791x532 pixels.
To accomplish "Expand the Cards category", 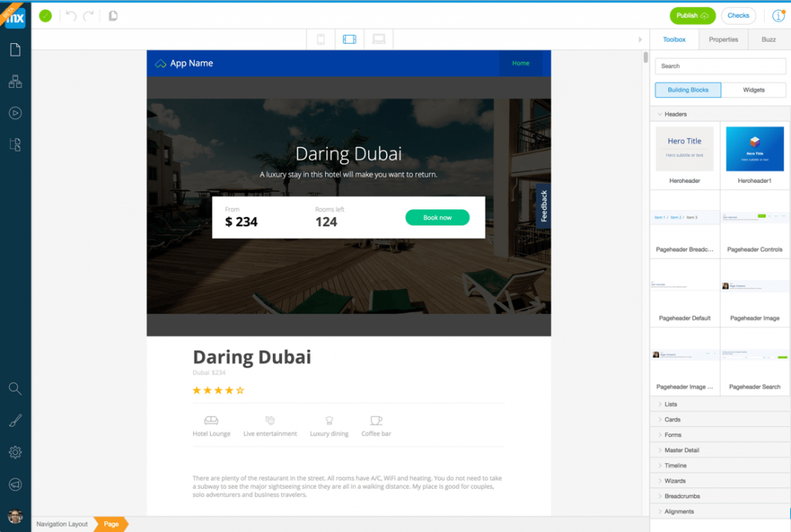I will (x=672, y=420).
